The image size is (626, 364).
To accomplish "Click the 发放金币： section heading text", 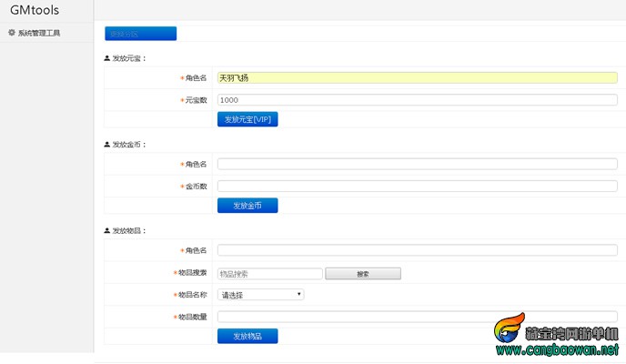I will pyautogui.click(x=129, y=145).
